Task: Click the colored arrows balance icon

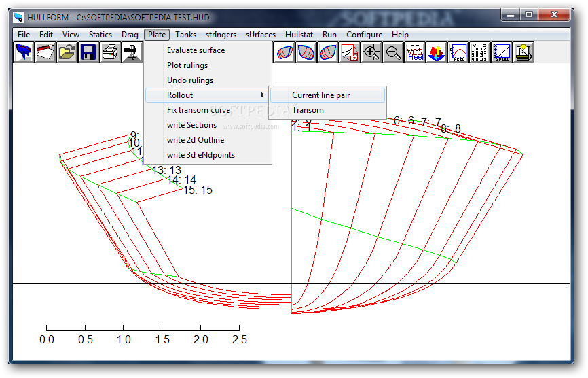Action: pyautogui.click(x=437, y=52)
